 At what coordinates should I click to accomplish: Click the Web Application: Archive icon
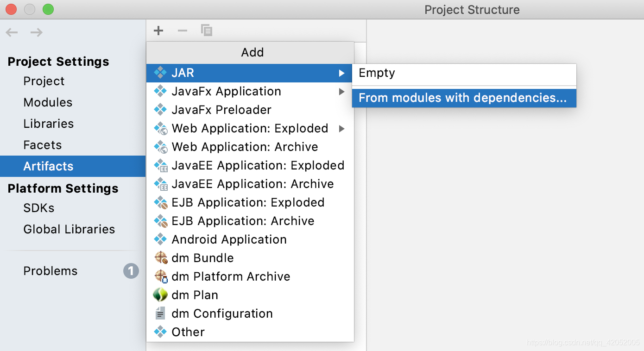click(161, 147)
